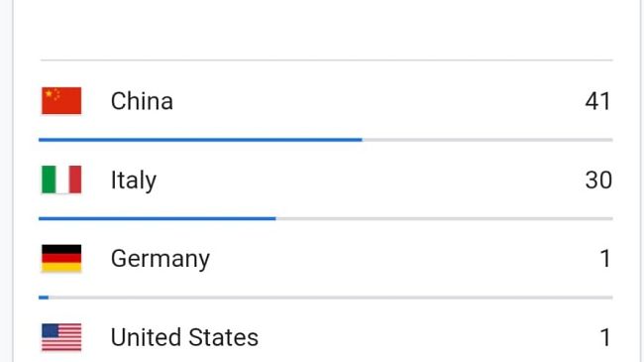Image resolution: width=644 pixels, height=362 pixels.
Task: Choose the United States flag icon
Action: click(61, 337)
